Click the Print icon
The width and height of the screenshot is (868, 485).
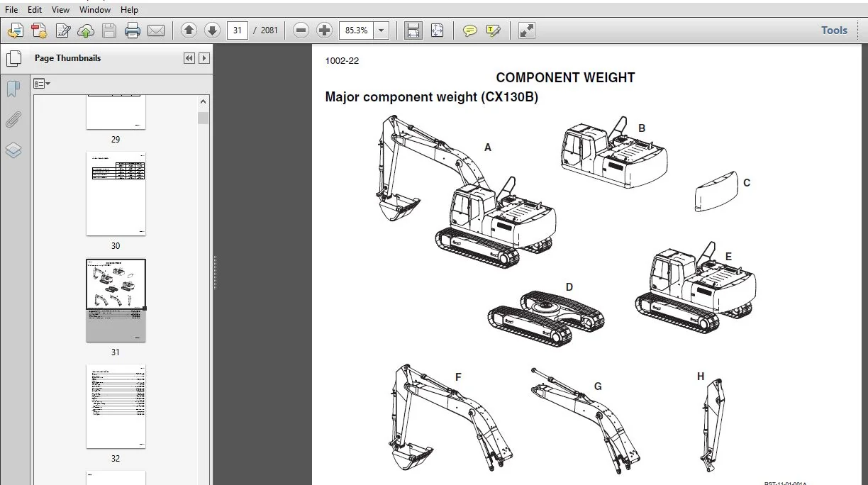click(x=133, y=30)
